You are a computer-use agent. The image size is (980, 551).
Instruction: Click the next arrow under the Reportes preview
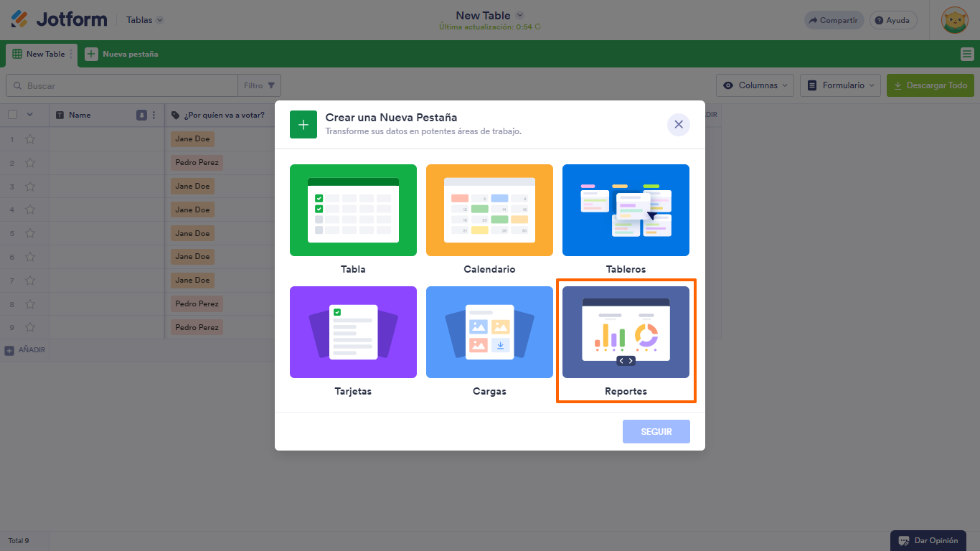pos(631,361)
